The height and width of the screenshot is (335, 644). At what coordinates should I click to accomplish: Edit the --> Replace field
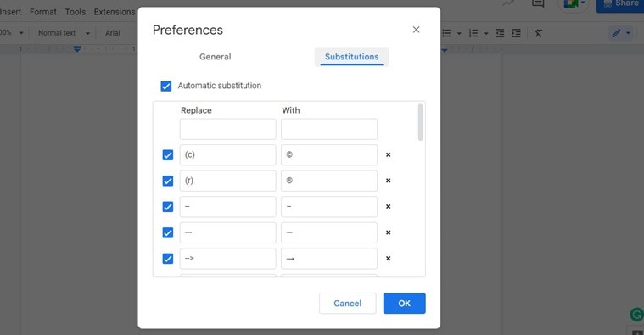227,258
